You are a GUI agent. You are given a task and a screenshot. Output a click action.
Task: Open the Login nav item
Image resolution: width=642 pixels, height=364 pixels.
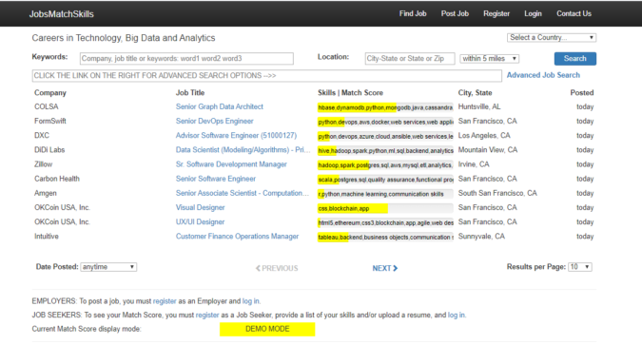[533, 13]
